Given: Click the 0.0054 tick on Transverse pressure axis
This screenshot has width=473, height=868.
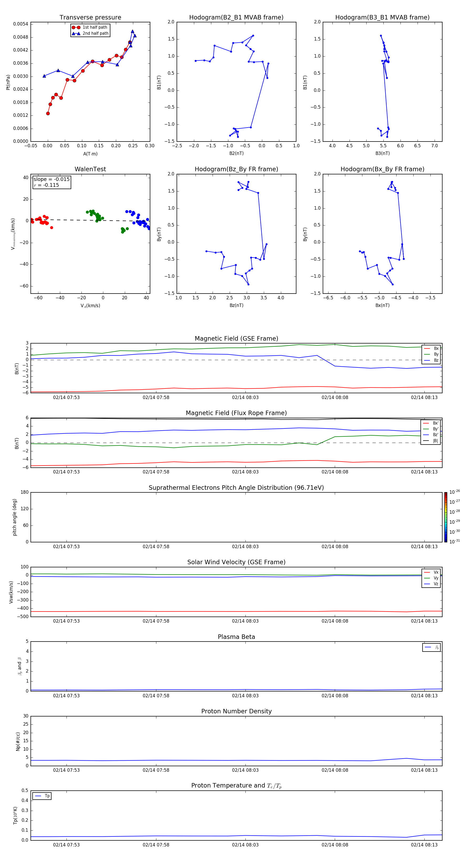Looking at the screenshot, I should [20, 24].
